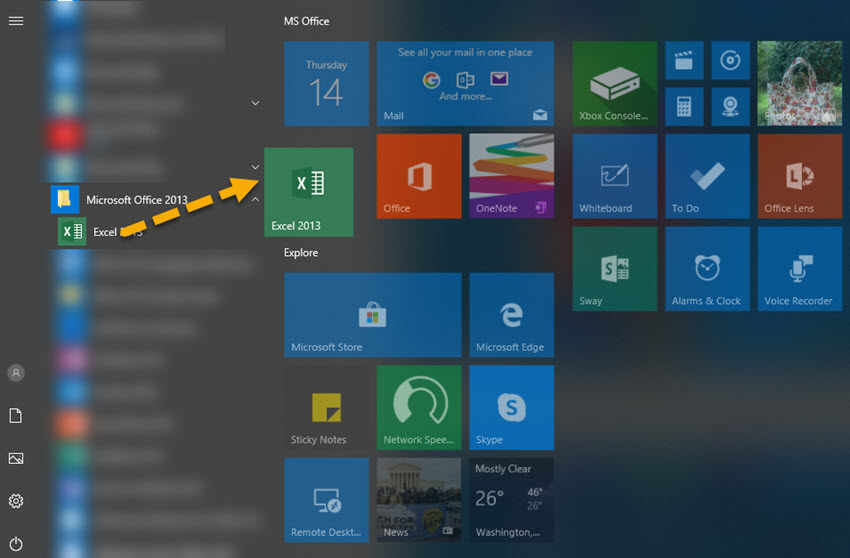
Task: Collapse the Microsoft Office 2013 folder chevron
Action: [255, 200]
